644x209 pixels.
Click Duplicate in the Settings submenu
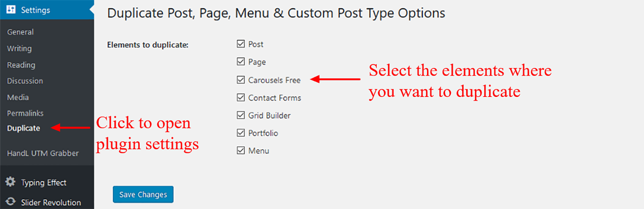24,128
